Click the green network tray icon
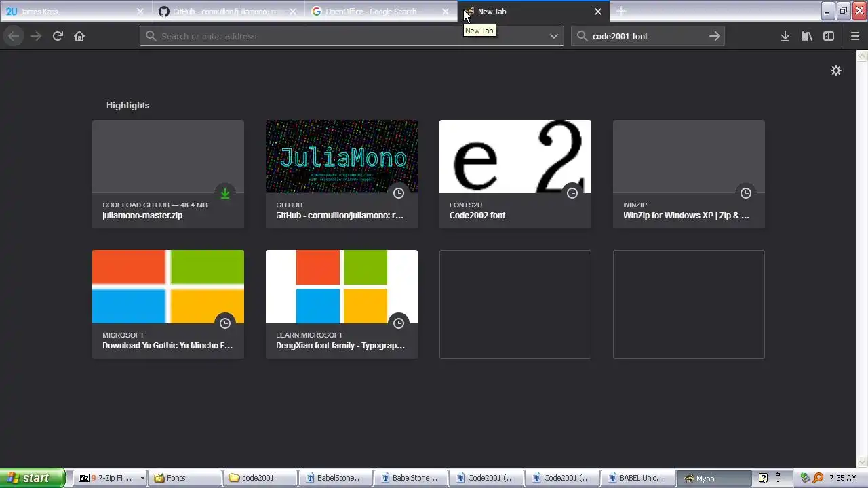 coord(806,478)
